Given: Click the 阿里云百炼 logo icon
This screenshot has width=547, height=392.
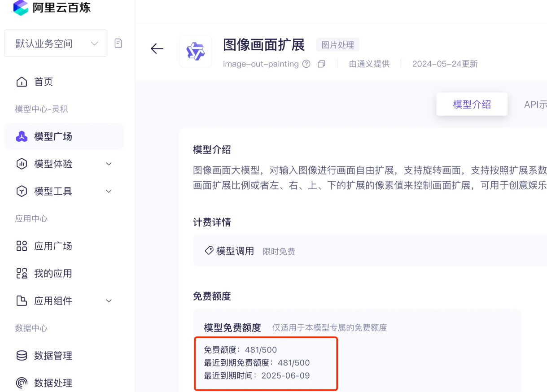Looking at the screenshot, I should coord(21,8).
